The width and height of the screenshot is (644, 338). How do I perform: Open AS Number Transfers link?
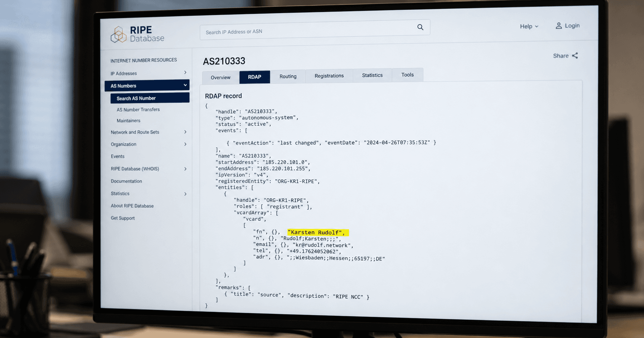[138, 110]
